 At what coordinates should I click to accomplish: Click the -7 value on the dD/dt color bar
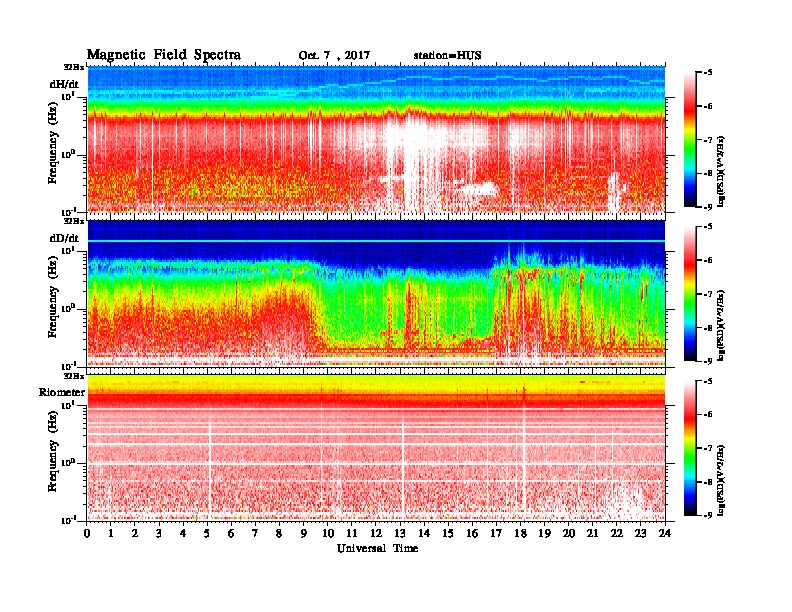tap(708, 293)
